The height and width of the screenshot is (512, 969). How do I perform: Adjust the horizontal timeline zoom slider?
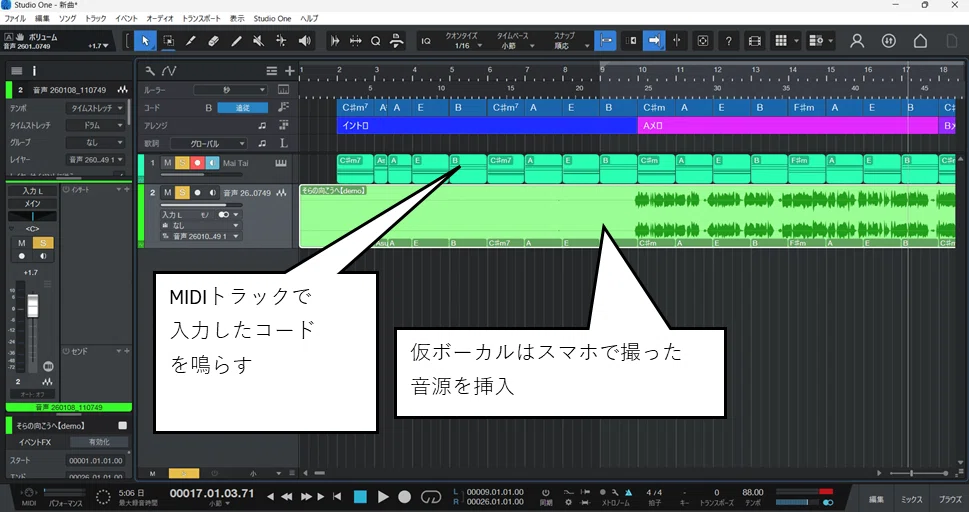[x=920, y=473]
